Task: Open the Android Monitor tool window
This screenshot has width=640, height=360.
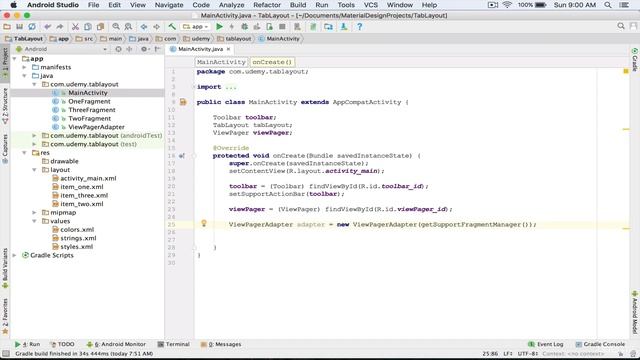Action: point(116,344)
